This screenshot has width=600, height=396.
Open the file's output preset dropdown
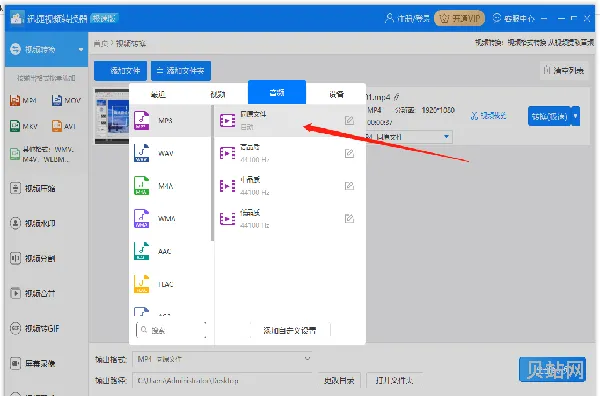pyautogui.click(x=446, y=137)
